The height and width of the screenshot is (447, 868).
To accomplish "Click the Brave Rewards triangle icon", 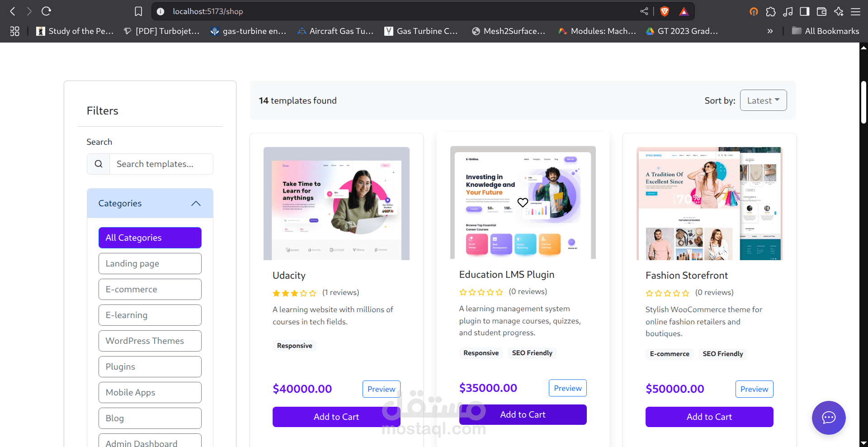I will coord(684,11).
